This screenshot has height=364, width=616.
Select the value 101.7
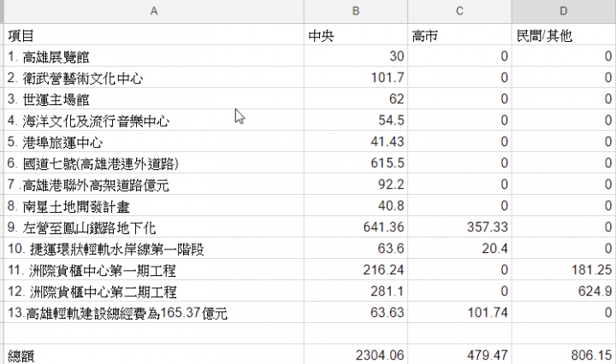356,78
